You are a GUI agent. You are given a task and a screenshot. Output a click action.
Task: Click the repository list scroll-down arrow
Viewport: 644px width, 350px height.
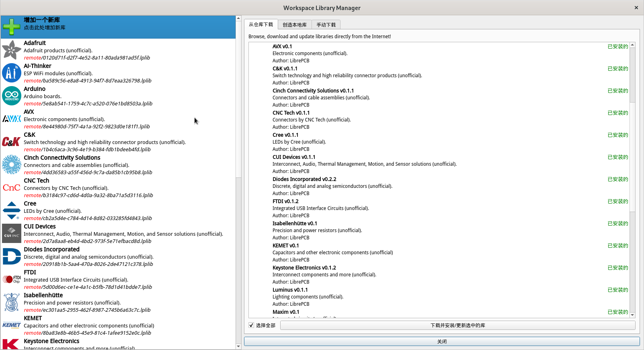click(632, 315)
